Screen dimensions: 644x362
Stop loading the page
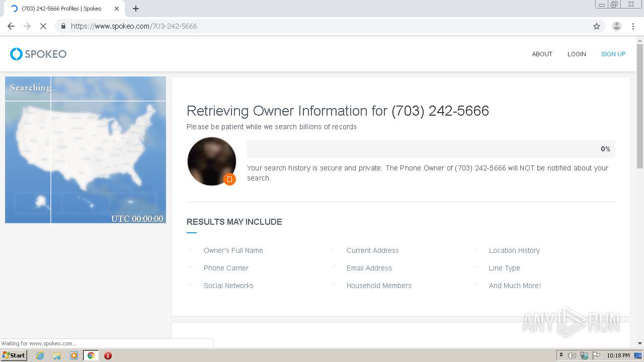tap(43, 26)
